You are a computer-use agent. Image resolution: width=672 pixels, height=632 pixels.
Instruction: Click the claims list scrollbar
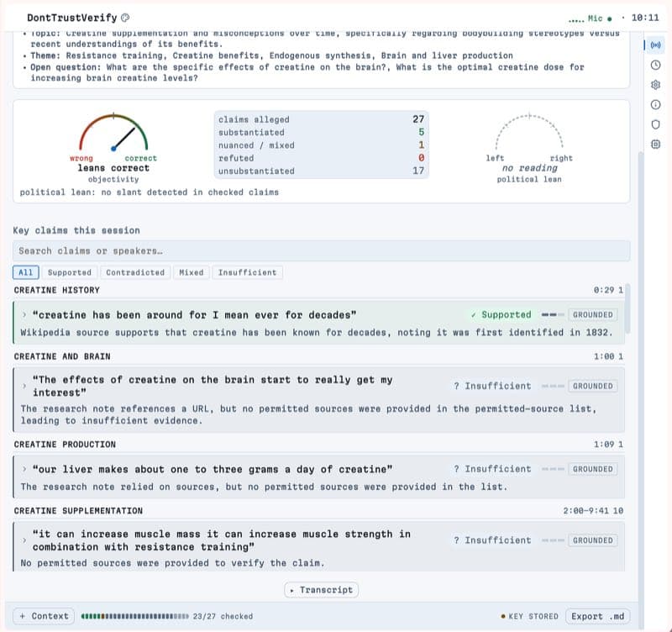[x=627, y=308]
